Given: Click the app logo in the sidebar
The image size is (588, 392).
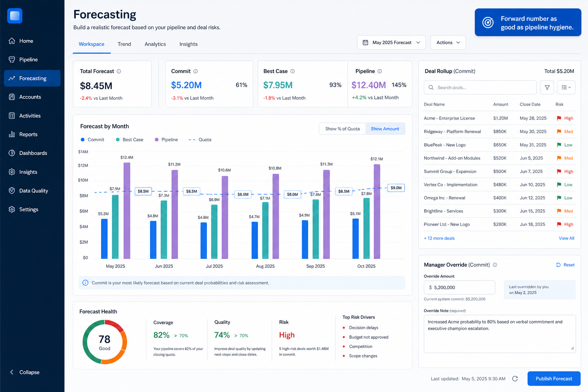Looking at the screenshot, I should point(15,16).
